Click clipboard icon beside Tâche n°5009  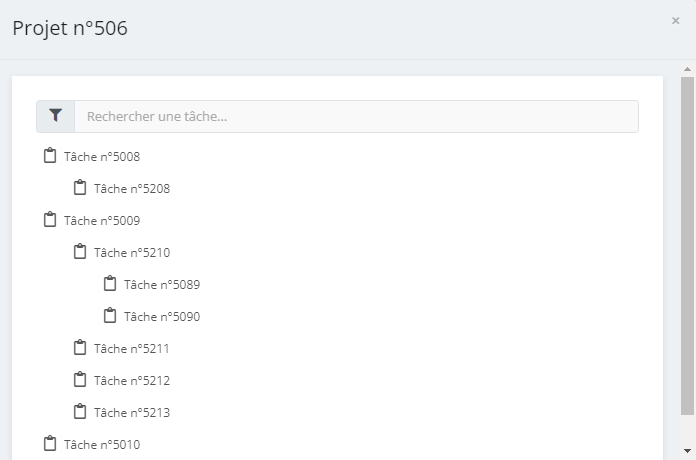point(50,220)
